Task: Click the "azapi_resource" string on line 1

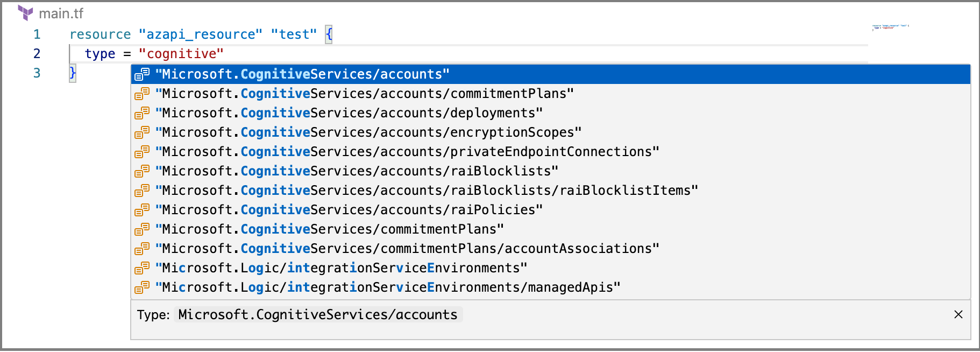Action: (x=201, y=34)
